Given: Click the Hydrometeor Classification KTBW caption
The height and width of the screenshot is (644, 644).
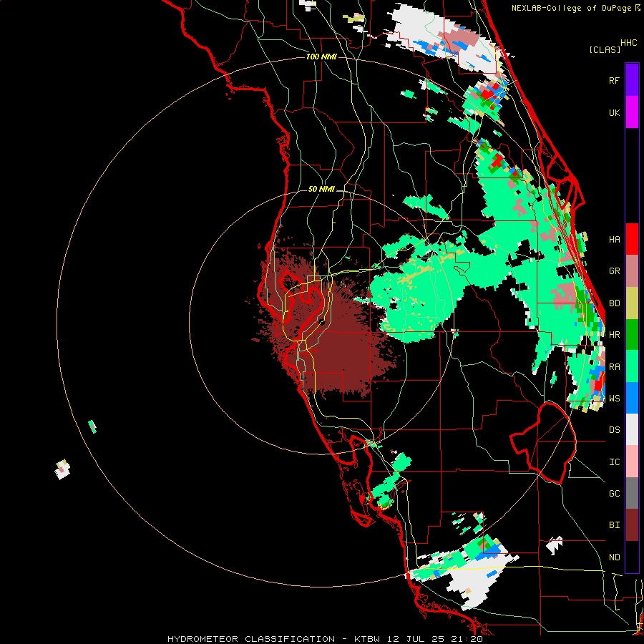Looking at the screenshot, I should click(325, 639).
